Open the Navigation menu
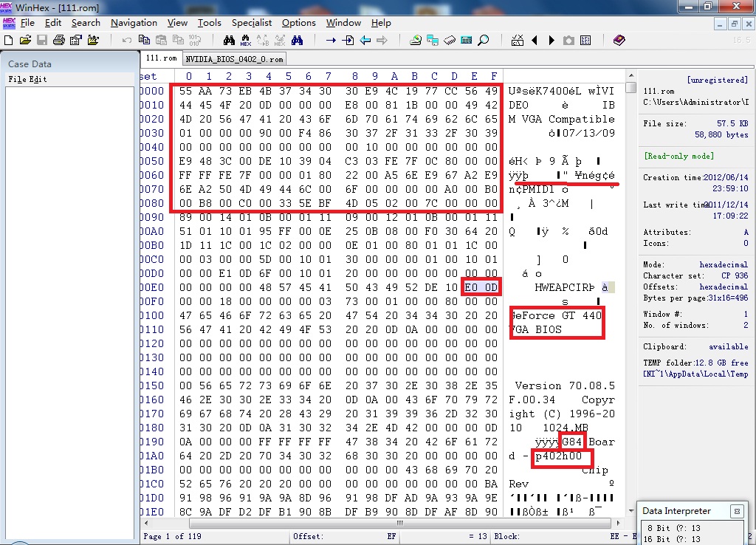The height and width of the screenshot is (545, 756). click(x=134, y=23)
